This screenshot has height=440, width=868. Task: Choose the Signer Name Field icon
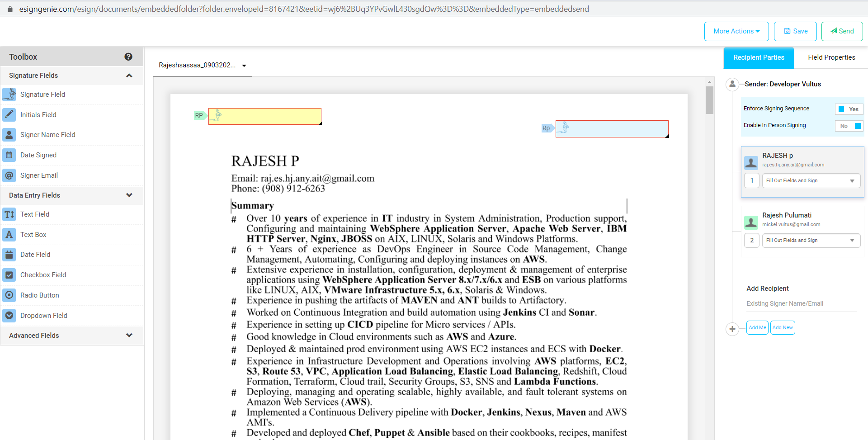click(x=9, y=135)
